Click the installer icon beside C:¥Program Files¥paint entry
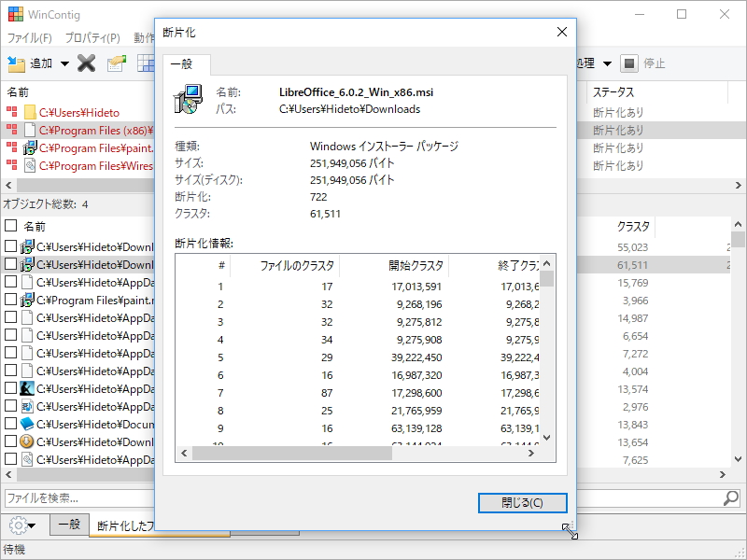 (30, 147)
